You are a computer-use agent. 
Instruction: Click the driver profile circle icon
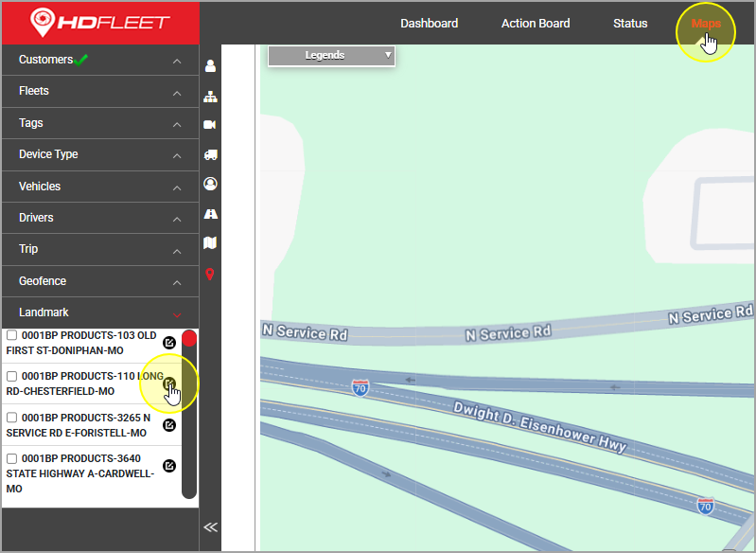[210, 184]
